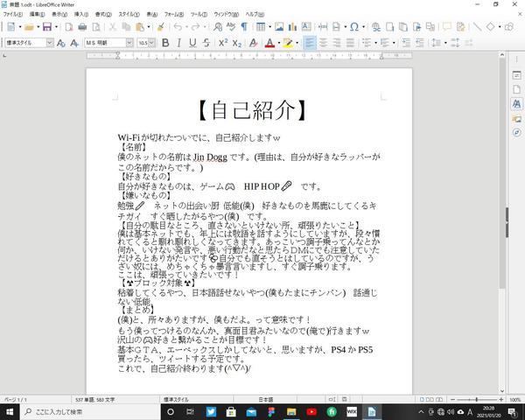Viewport: 525px width, 420px height.
Task: Toggle Italic formatting
Action: click(x=178, y=43)
